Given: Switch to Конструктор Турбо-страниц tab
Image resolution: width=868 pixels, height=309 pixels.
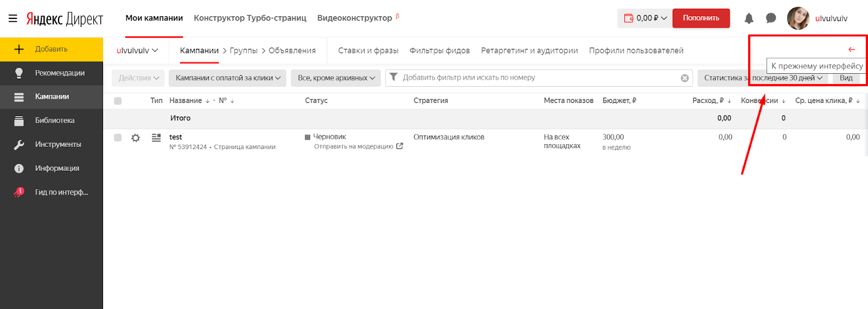Looking at the screenshot, I should click(250, 18).
